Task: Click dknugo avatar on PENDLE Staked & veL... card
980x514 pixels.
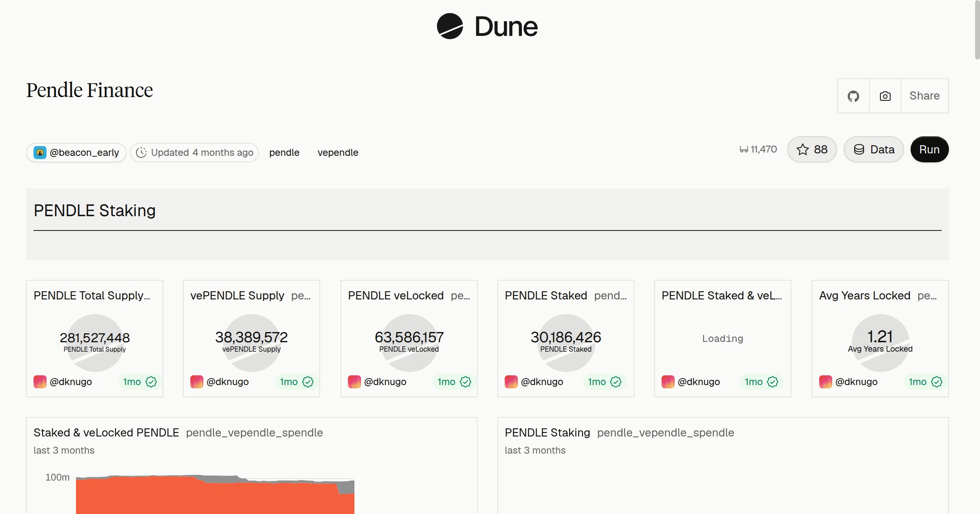Action: 668,382
